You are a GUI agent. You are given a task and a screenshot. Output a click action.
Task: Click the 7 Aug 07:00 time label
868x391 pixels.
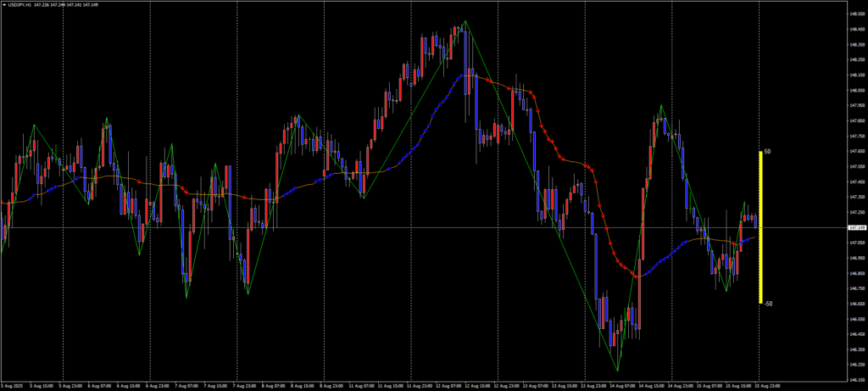186,386
